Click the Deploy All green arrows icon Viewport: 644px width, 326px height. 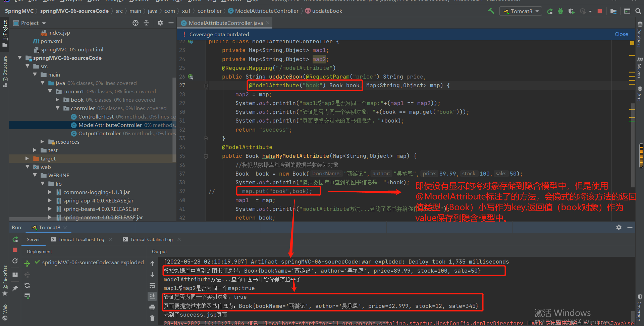pyautogui.click(x=27, y=264)
